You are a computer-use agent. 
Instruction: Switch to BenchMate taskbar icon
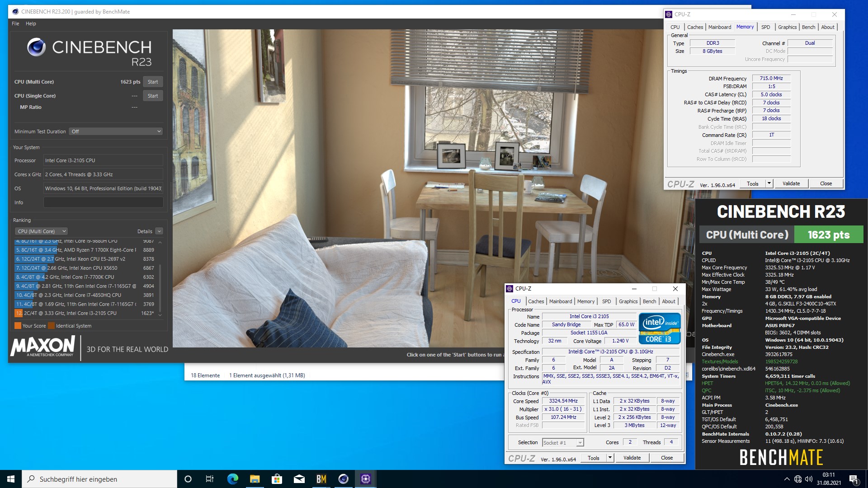[321, 479]
